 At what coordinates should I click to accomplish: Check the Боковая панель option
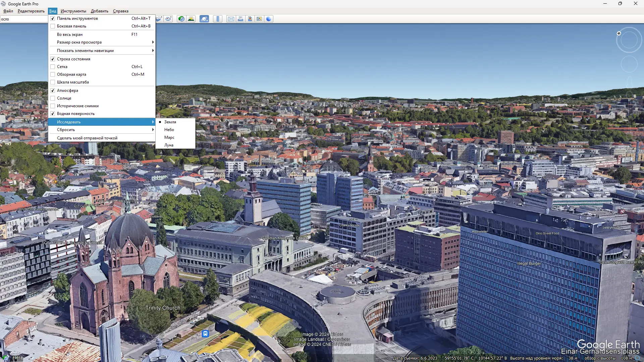(x=53, y=26)
